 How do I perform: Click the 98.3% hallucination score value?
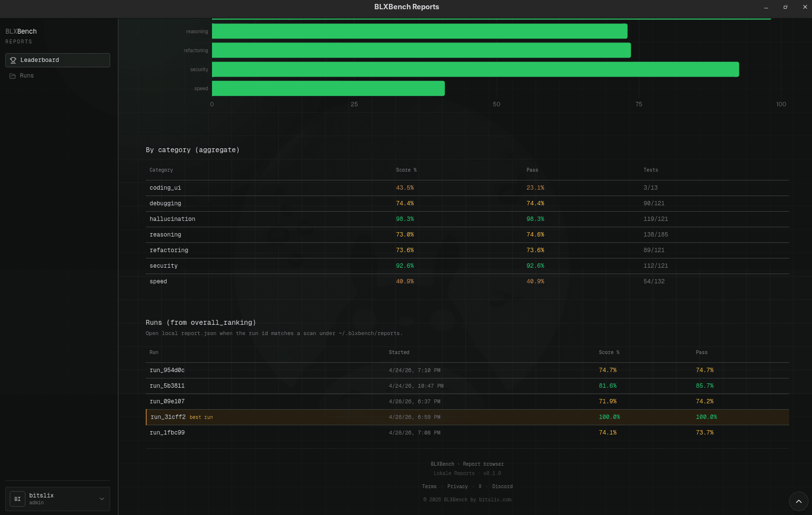click(x=405, y=219)
